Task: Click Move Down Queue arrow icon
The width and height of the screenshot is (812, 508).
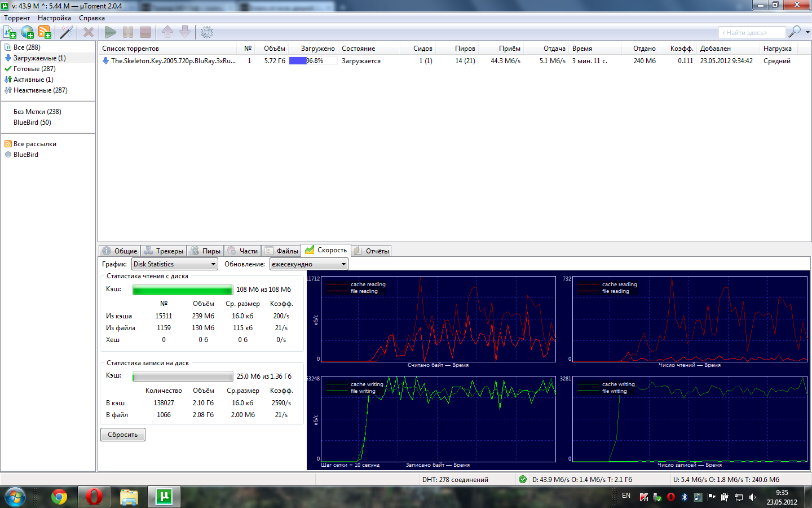Action: coord(185,32)
